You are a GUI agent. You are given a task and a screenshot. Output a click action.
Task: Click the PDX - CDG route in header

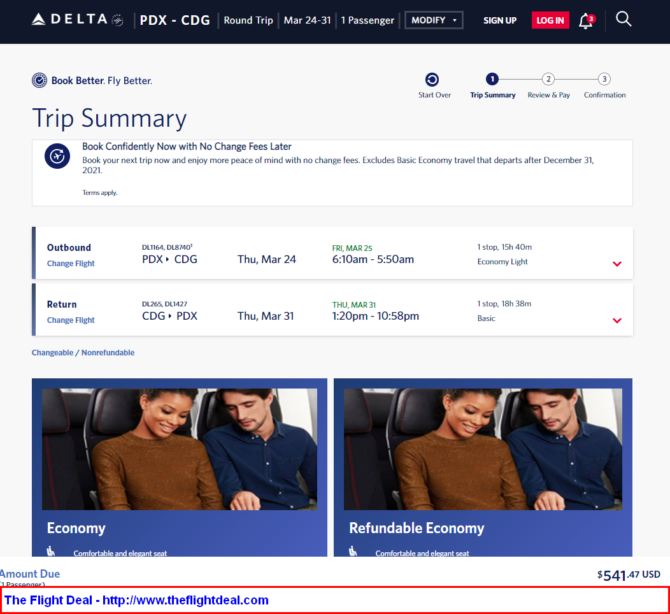(175, 21)
